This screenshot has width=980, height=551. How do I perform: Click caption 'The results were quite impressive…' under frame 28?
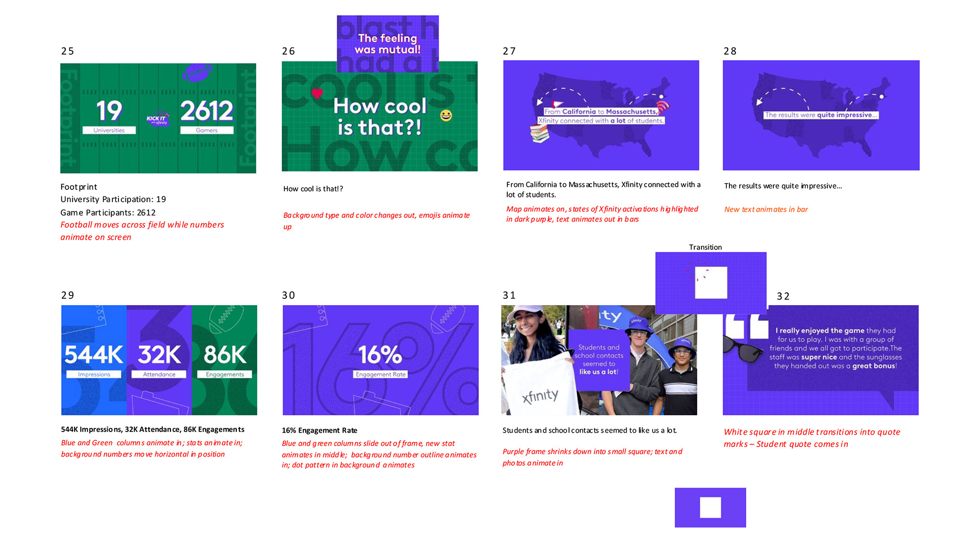[783, 186]
